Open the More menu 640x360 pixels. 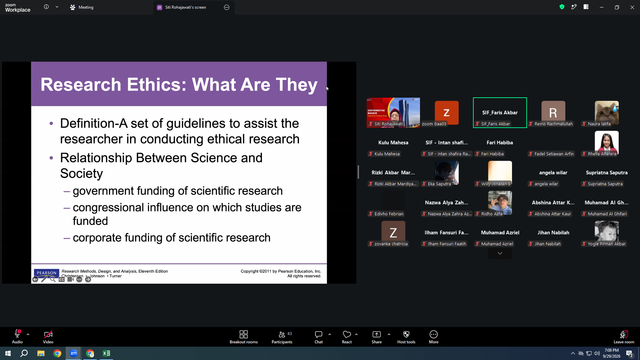pos(433,337)
